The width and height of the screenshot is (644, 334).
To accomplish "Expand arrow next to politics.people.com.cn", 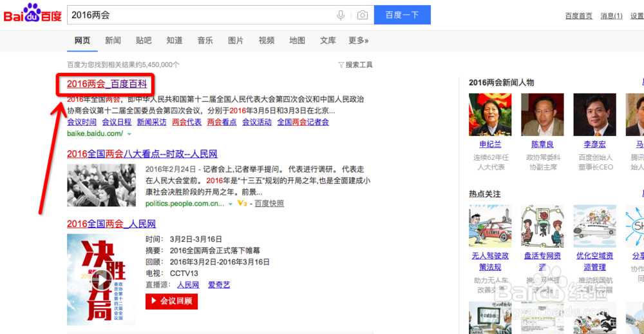I will [x=231, y=204].
